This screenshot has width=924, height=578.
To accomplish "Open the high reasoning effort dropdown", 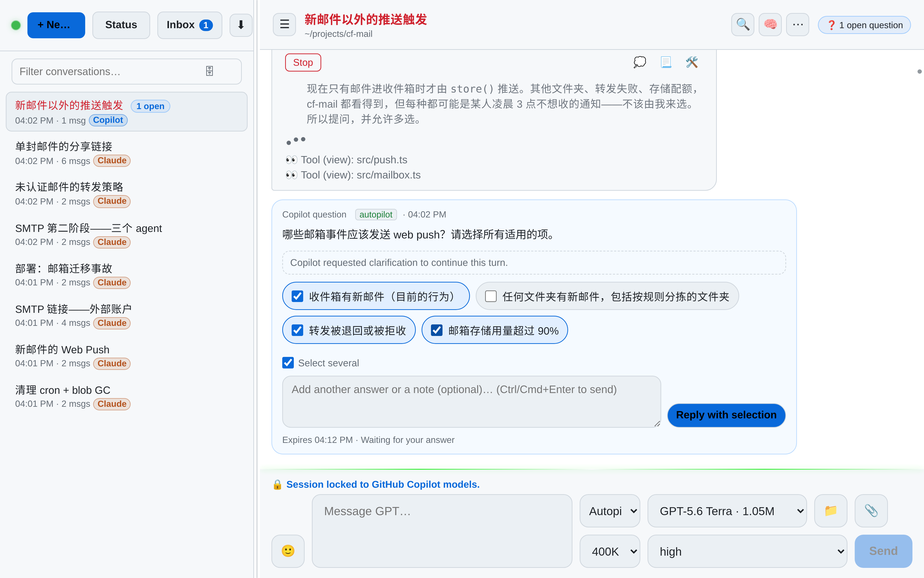I will click(747, 551).
